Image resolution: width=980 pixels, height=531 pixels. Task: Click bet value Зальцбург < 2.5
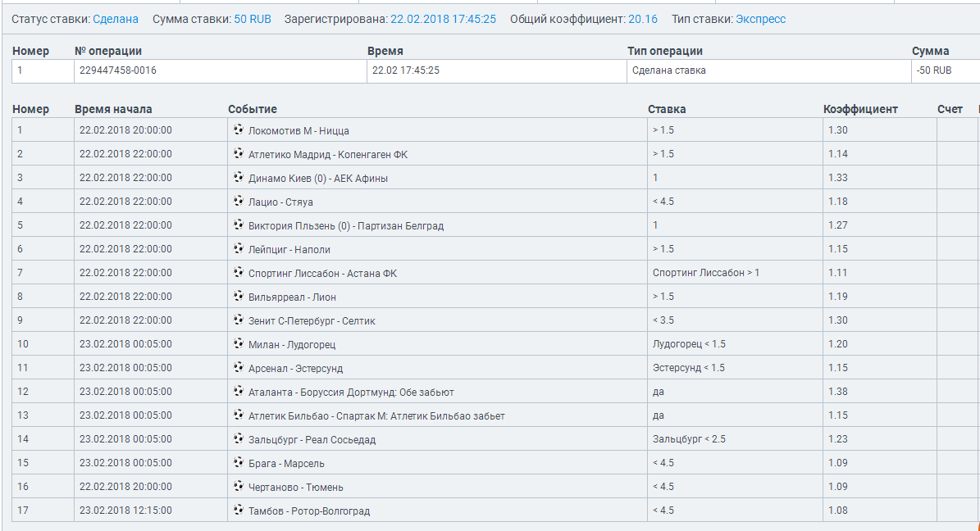pos(690,439)
